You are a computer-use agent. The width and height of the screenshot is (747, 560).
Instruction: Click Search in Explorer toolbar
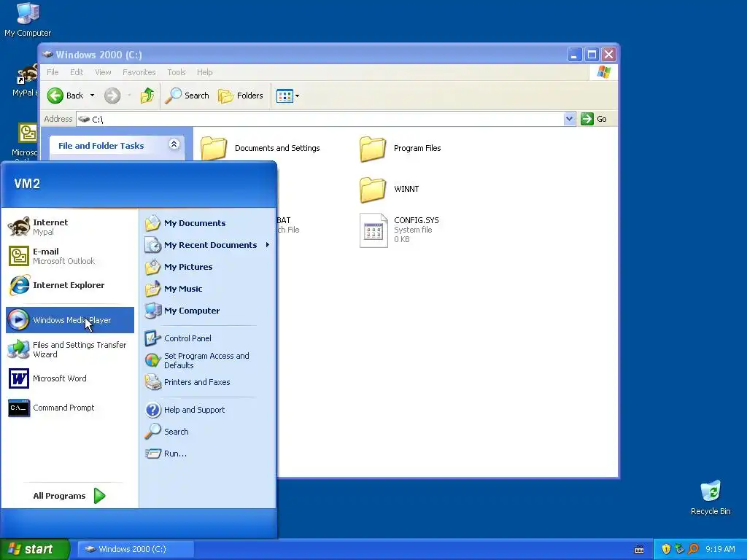[x=187, y=96]
